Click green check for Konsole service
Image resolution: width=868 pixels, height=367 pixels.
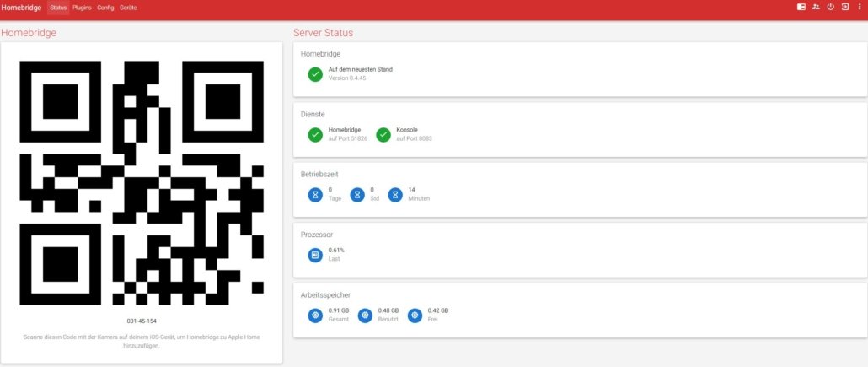coord(383,135)
